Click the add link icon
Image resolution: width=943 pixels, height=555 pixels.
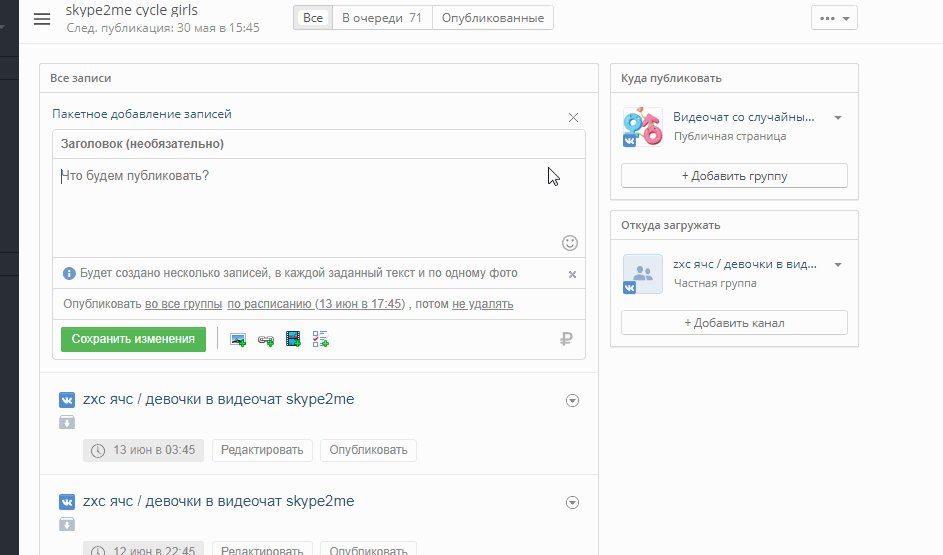pos(266,340)
